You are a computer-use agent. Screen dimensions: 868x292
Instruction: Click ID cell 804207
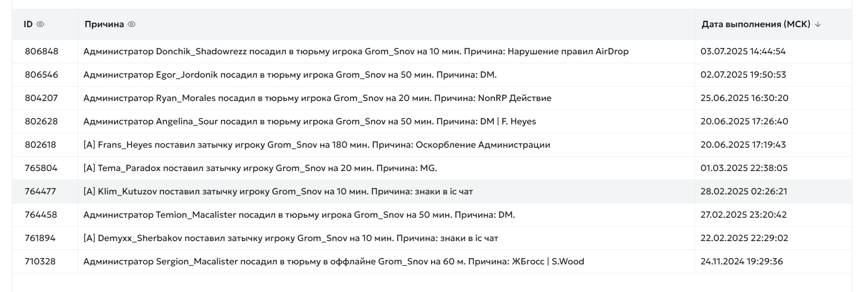(41, 98)
